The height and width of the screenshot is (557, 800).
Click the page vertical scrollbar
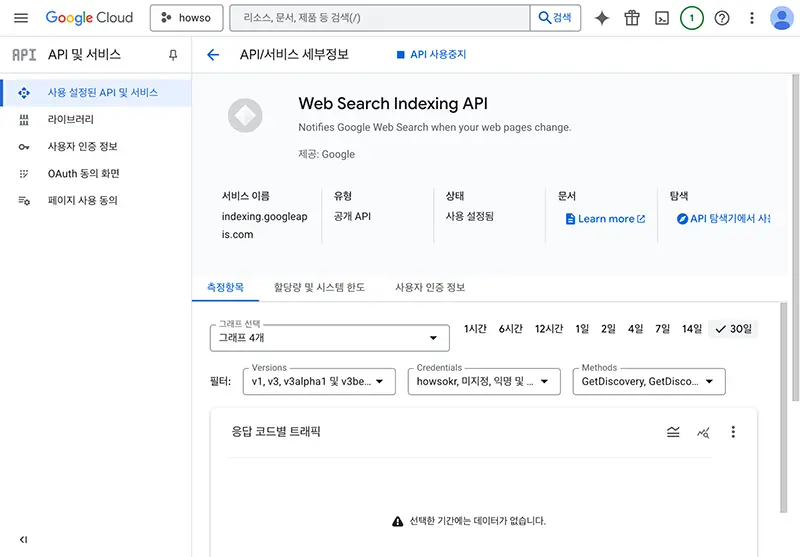pos(795,237)
